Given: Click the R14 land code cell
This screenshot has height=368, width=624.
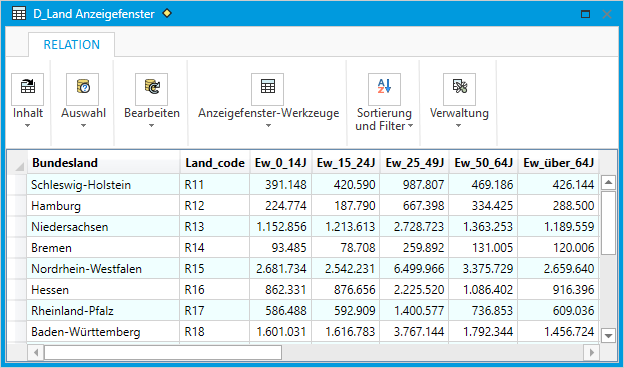Looking at the screenshot, I should (215, 248).
